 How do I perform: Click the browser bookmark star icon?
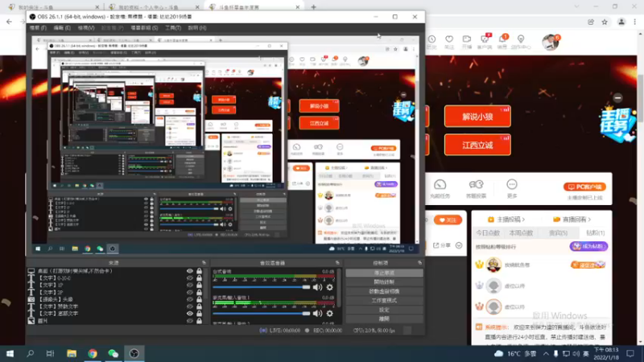(x=605, y=23)
